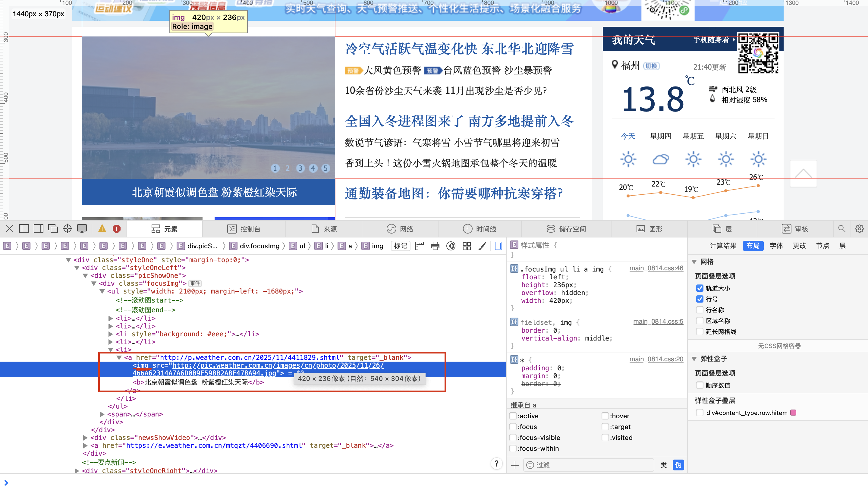This screenshot has height=490, width=868.
Task: Click the red error badge icon
Action: (x=117, y=229)
